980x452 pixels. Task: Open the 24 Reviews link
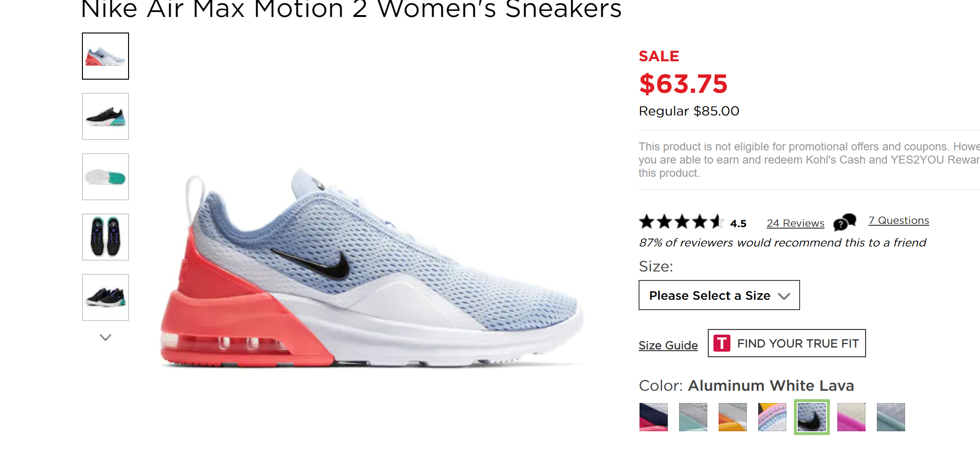(x=795, y=223)
